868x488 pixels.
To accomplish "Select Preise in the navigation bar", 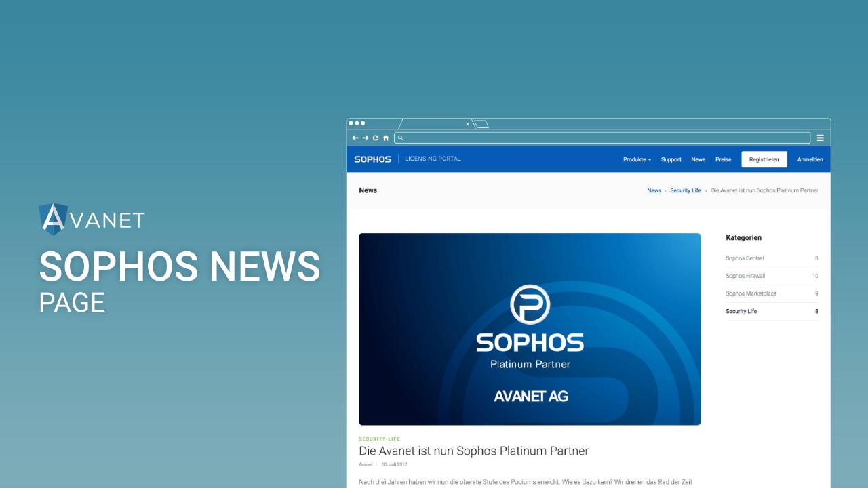I will click(x=723, y=159).
